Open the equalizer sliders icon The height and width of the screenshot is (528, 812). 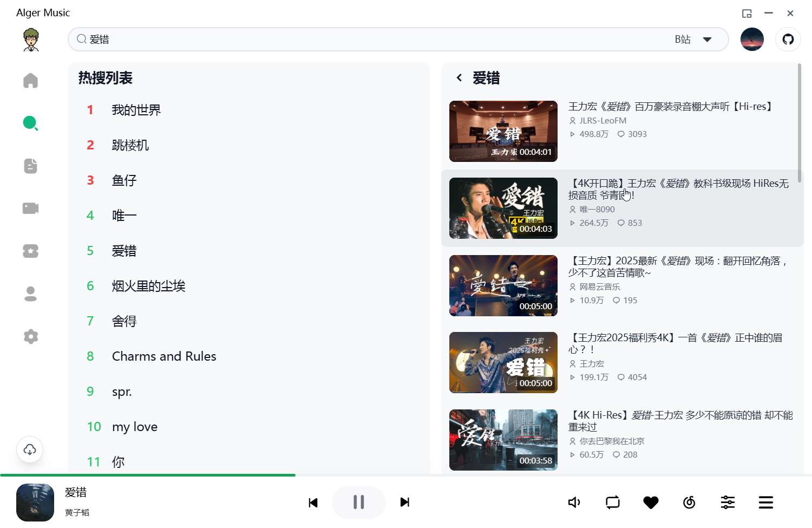pos(728,503)
